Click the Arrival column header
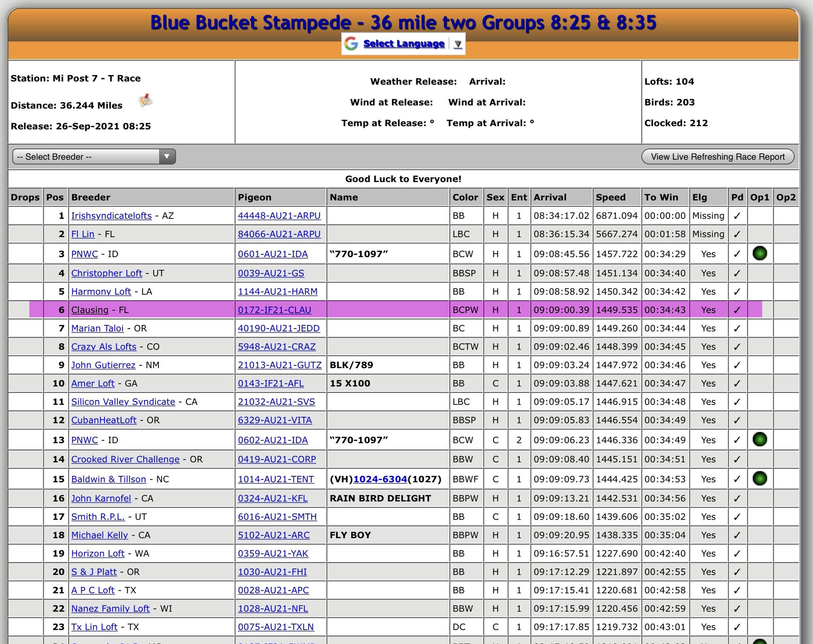 pos(550,197)
